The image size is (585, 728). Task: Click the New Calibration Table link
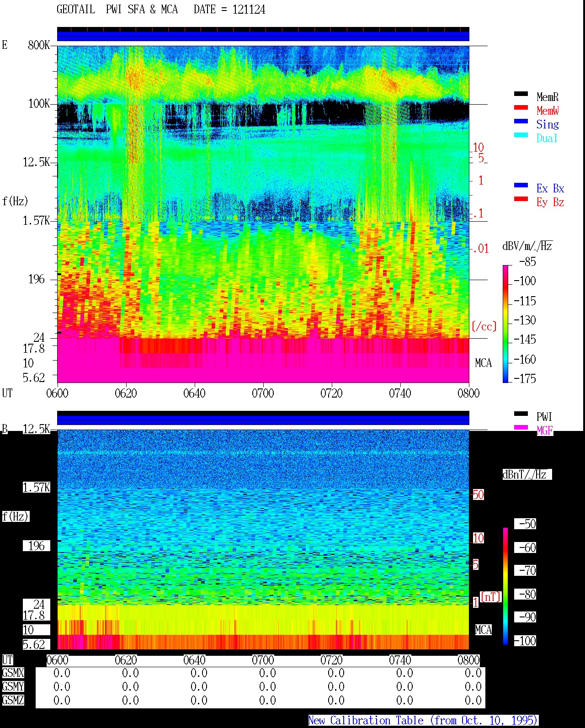pos(423,720)
